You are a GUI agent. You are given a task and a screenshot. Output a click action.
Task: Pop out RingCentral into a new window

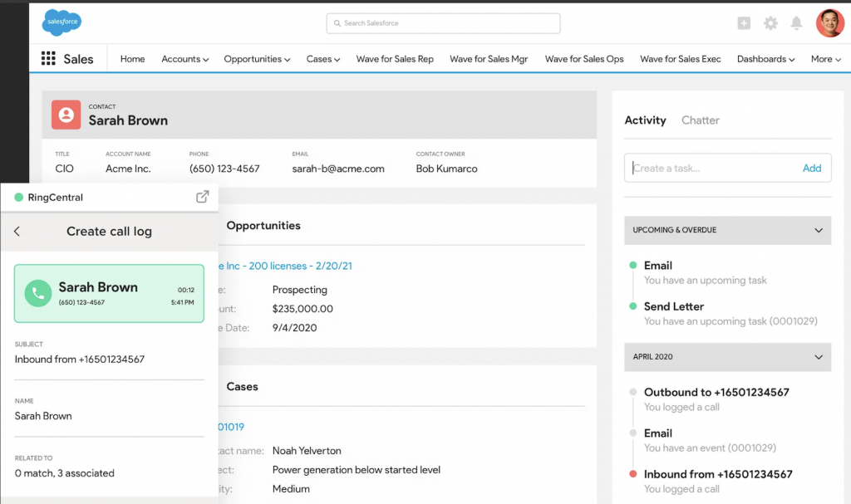pos(202,197)
